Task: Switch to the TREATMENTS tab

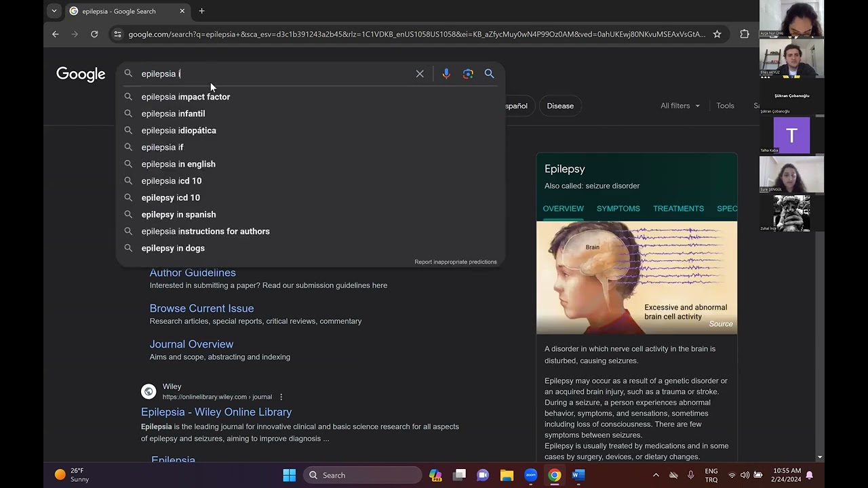Action: click(678, 209)
